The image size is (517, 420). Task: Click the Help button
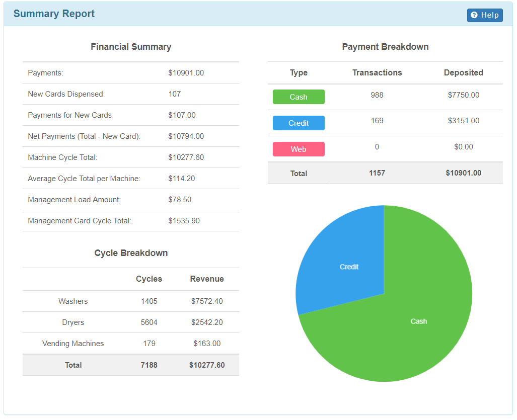pyautogui.click(x=485, y=15)
